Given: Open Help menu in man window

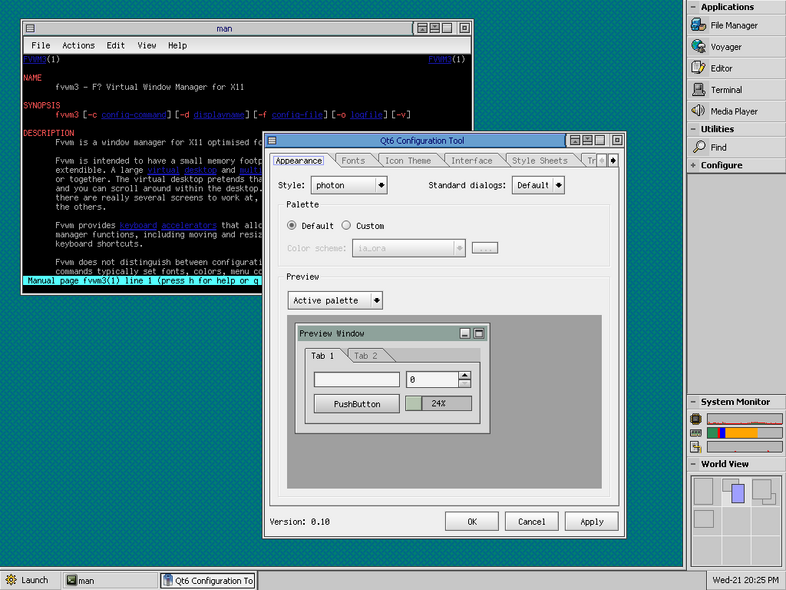Looking at the screenshot, I should coord(177,45).
